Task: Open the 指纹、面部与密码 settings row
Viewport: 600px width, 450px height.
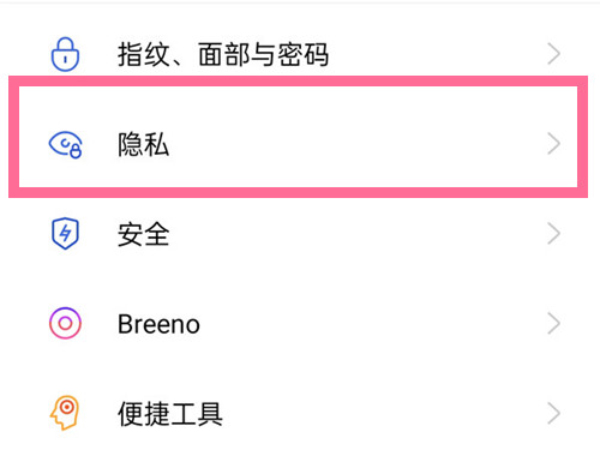Action: [x=300, y=54]
